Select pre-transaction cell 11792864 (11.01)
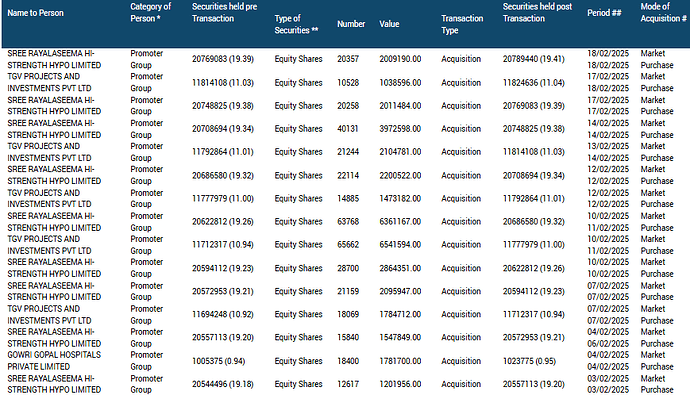Screen dimensions: 690x395 223,152
